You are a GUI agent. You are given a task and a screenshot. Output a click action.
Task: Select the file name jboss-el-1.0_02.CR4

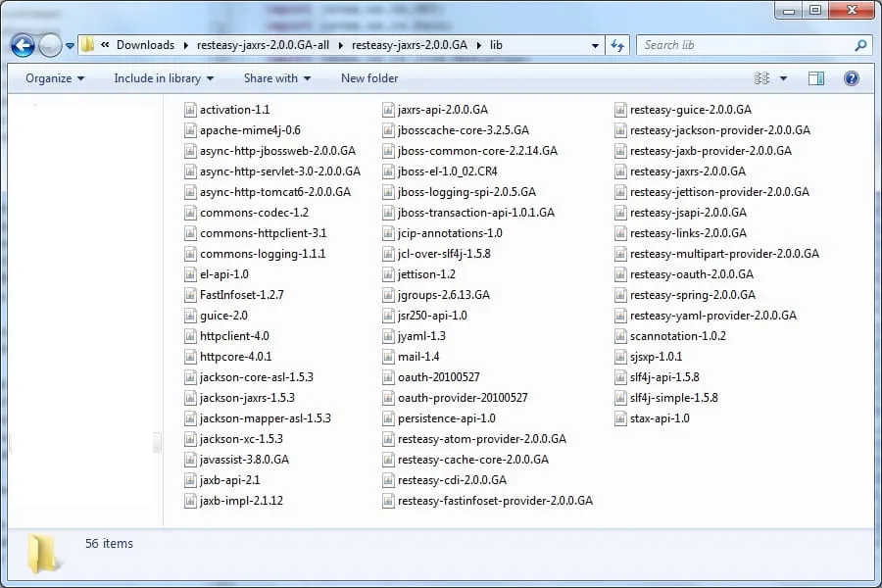pos(448,171)
